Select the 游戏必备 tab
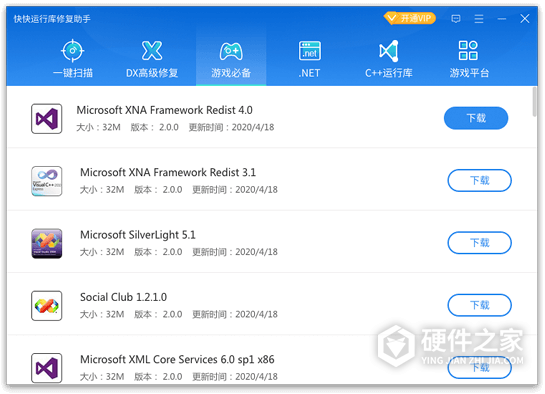Image resolution: width=545 pixels, height=394 pixels. (x=231, y=58)
